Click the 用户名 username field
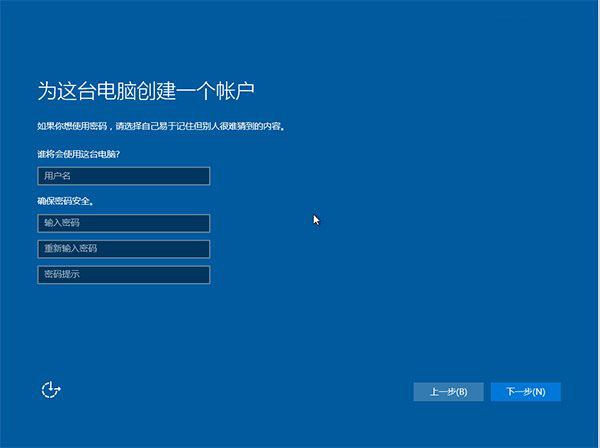 124,176
